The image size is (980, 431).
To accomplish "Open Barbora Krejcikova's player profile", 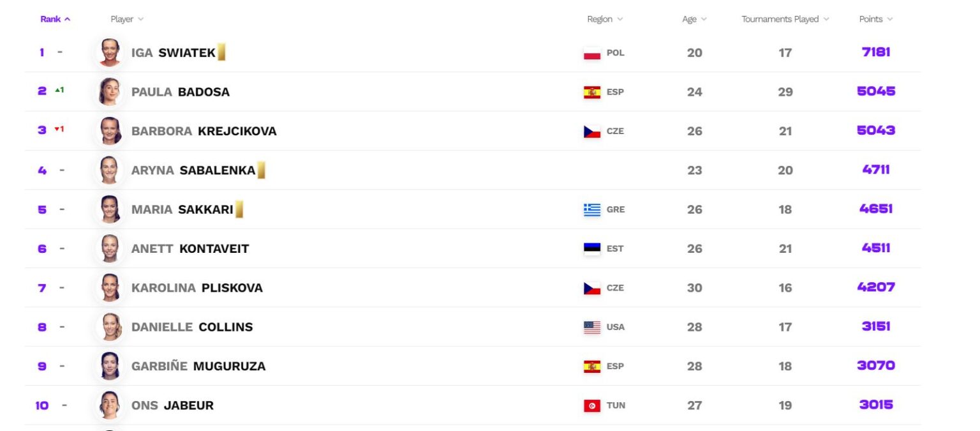I will (204, 131).
